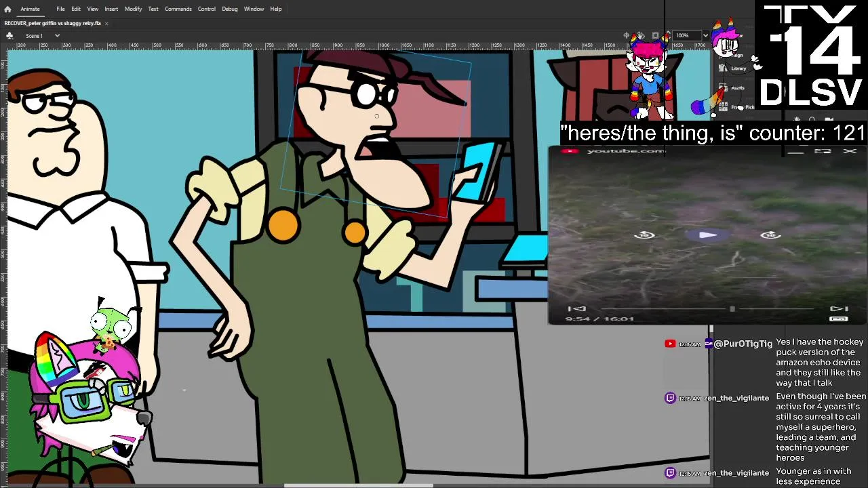Click the stage horizontal scrollbar thumb
The width and height of the screenshot is (868, 488).
coord(358,485)
